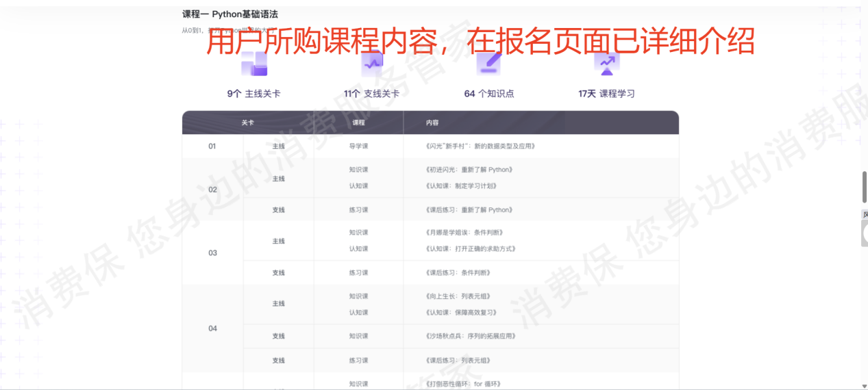Open 《课后练习：条件判断》 exercise
The image size is (868, 390).
[x=458, y=273]
